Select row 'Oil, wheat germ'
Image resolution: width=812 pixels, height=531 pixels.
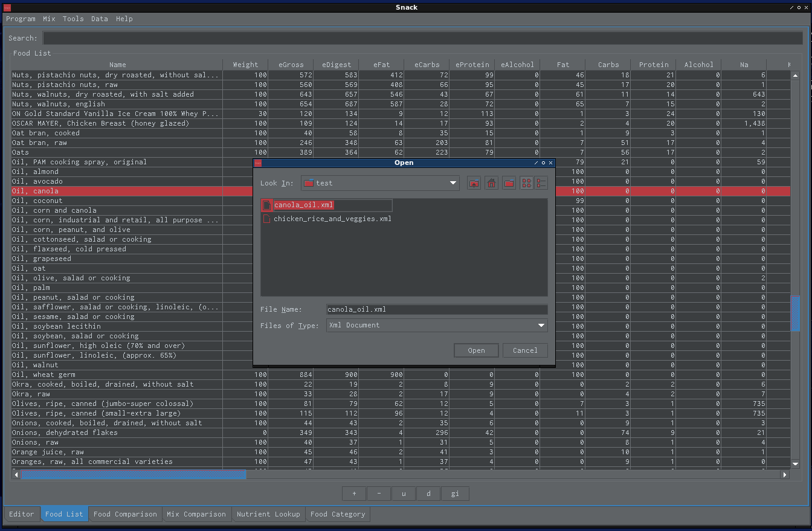401,375
